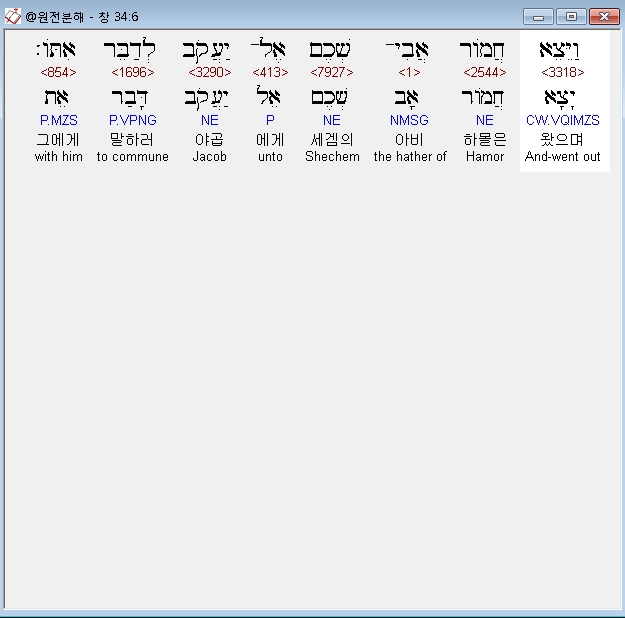
Task: Click Hebrew verse word above <413>
Action: click(x=268, y=49)
